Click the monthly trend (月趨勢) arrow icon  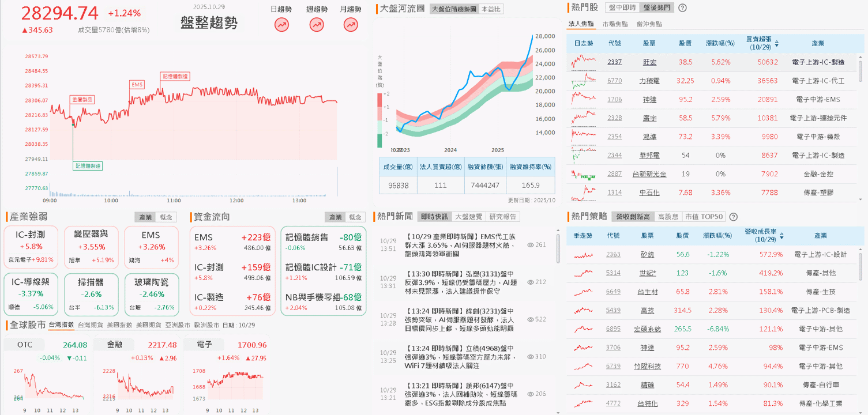point(351,25)
